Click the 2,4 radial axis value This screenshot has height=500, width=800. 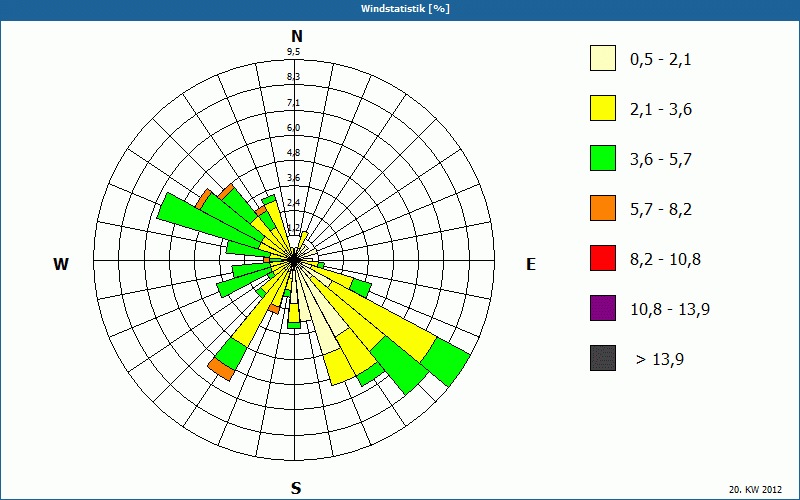[x=293, y=203]
